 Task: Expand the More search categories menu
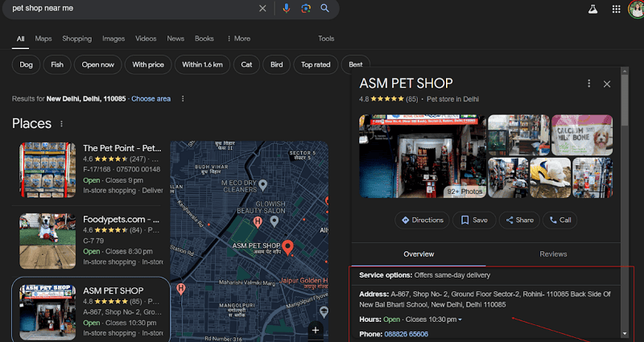238,39
